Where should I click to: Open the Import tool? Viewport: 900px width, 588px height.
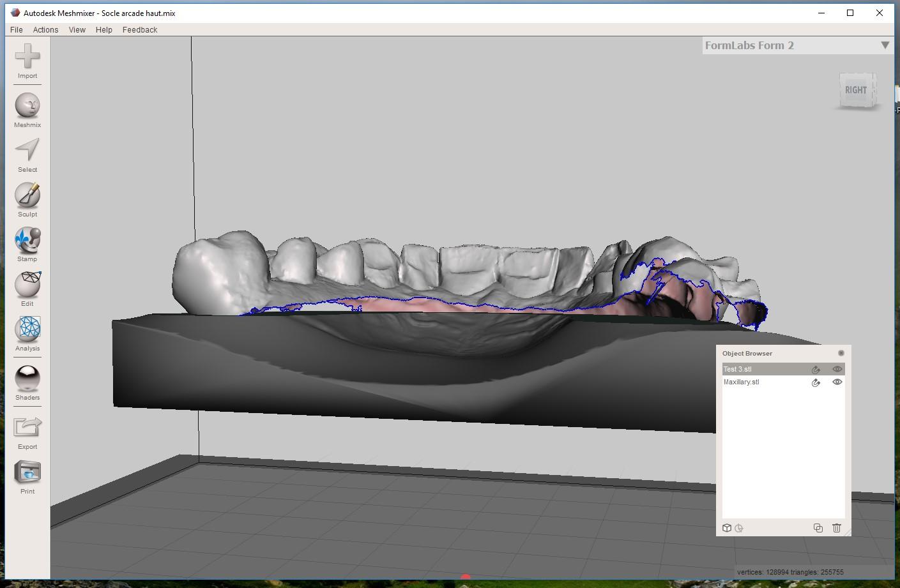pos(27,57)
